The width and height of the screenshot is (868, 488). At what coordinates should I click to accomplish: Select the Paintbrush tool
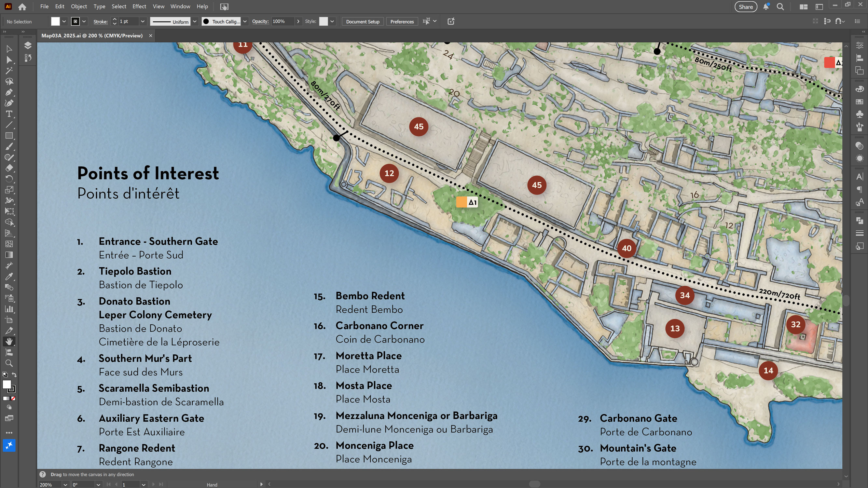pyautogui.click(x=9, y=146)
